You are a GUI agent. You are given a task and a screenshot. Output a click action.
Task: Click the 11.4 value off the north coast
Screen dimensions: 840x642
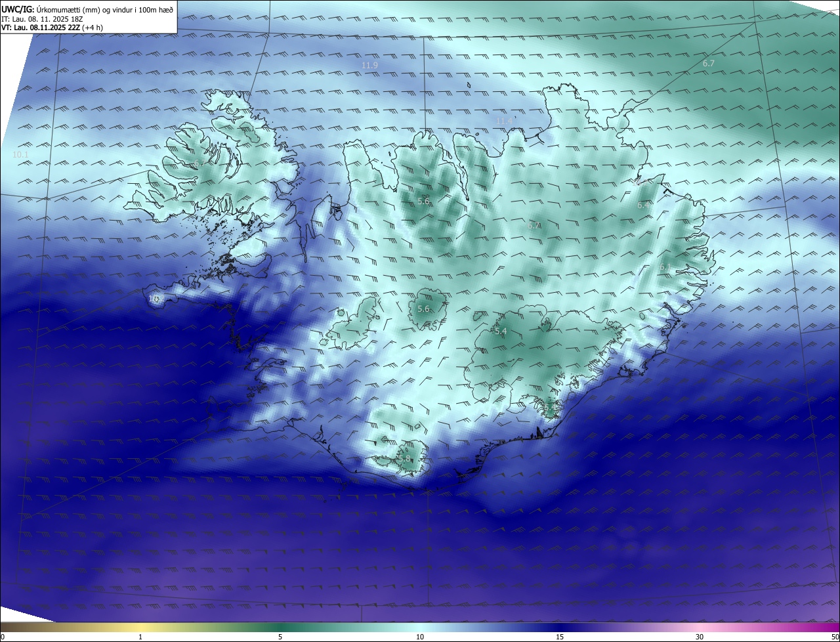coord(504,121)
